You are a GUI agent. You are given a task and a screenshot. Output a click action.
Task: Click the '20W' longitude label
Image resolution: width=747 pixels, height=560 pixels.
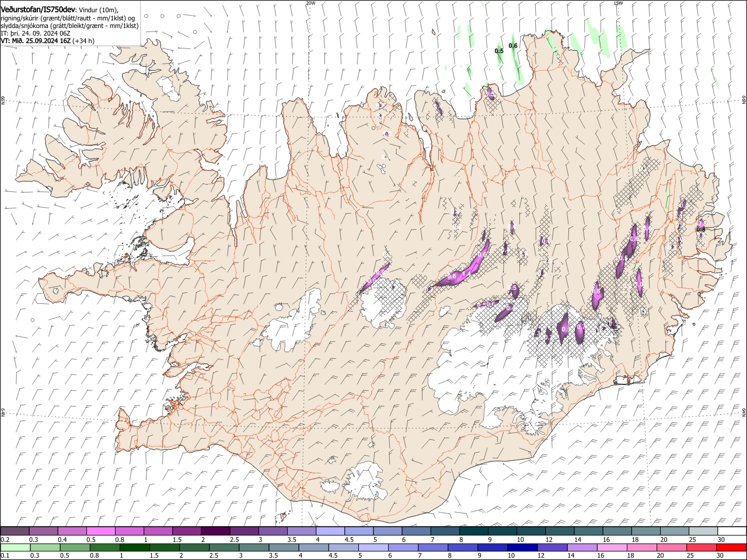[311, 3]
